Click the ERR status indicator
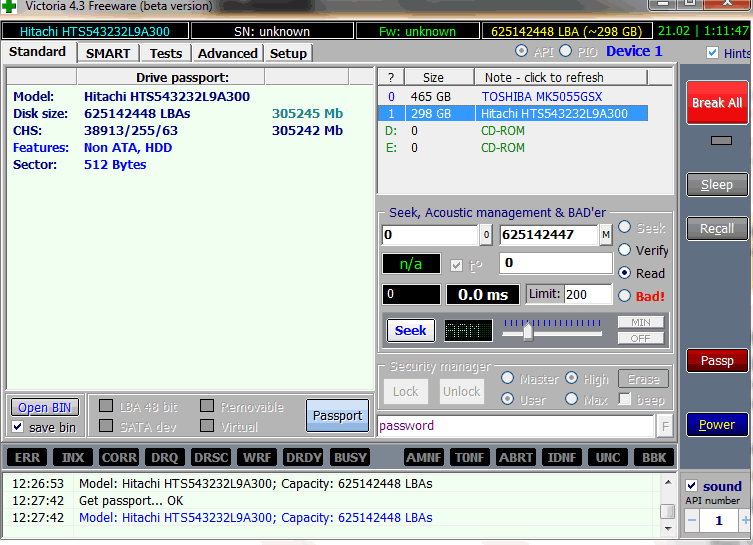The height and width of the screenshot is (545, 753). [x=27, y=458]
